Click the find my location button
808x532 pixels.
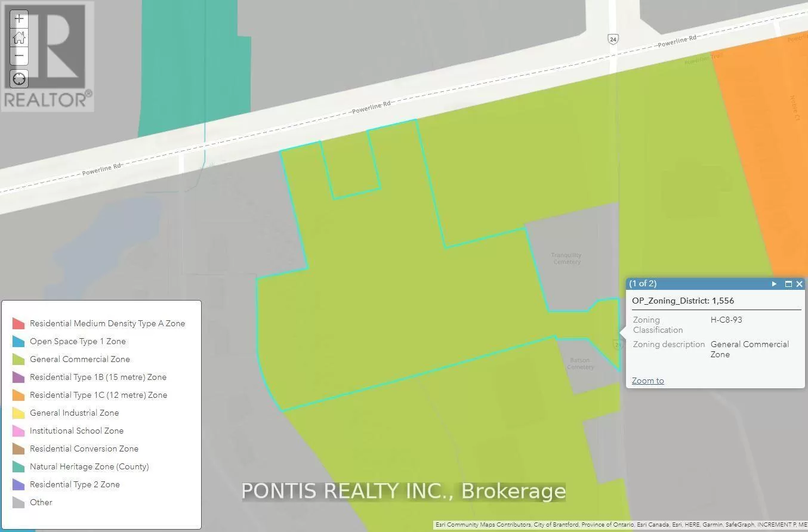click(x=19, y=79)
